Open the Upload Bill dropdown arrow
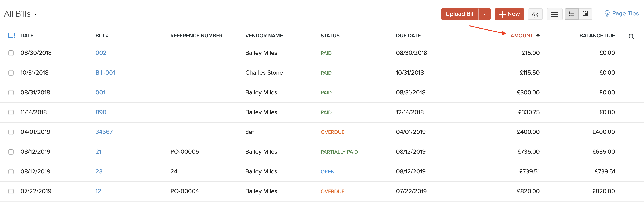644x202 pixels. (484, 14)
